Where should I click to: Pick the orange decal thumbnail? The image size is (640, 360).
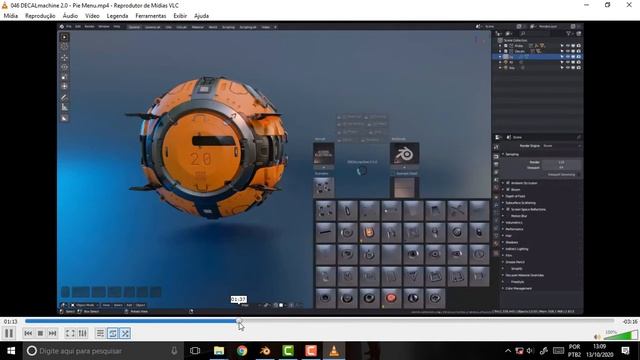tap(369, 232)
